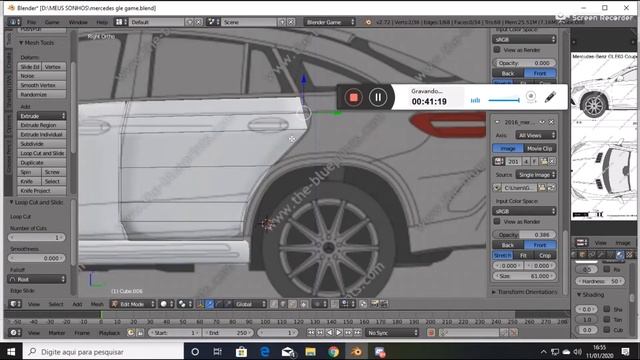Open the Mesh menu in 3D view header

97,304
